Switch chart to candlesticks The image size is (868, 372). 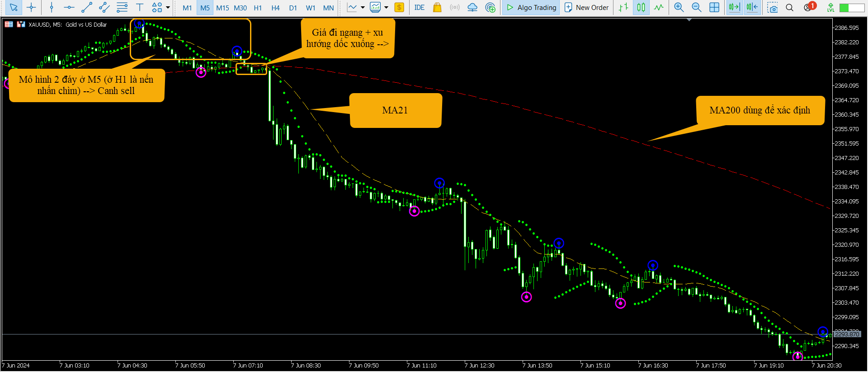pyautogui.click(x=641, y=7)
